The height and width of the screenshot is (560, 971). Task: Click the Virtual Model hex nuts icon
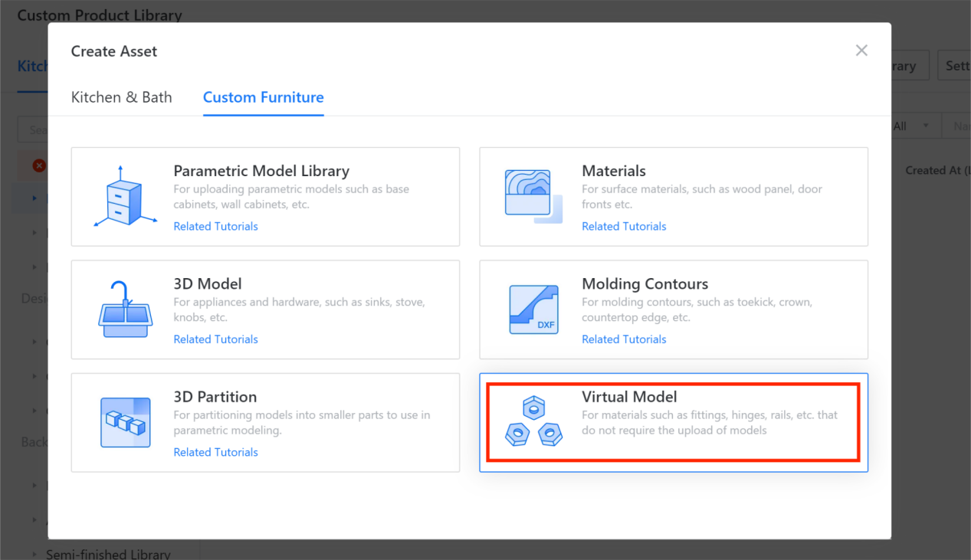click(x=533, y=422)
